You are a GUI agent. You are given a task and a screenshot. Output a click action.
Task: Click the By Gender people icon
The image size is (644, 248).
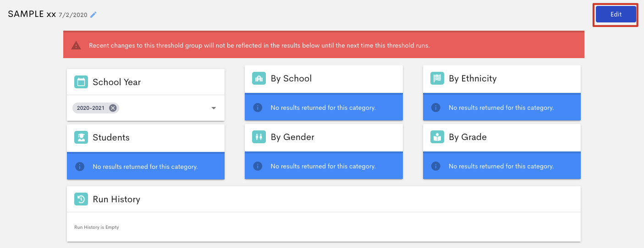click(x=259, y=137)
